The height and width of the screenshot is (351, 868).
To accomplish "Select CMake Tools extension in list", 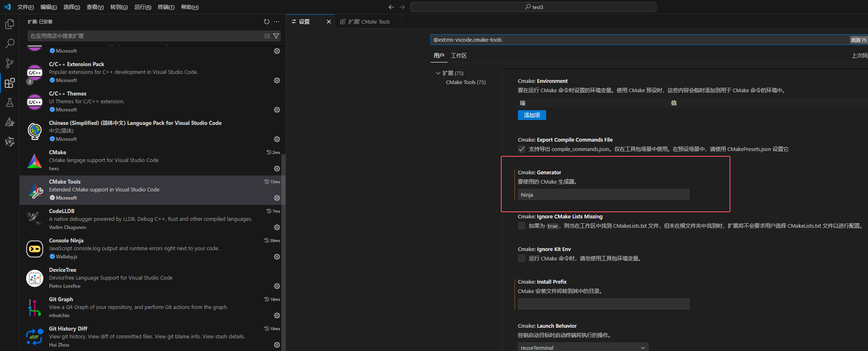I will coord(150,190).
